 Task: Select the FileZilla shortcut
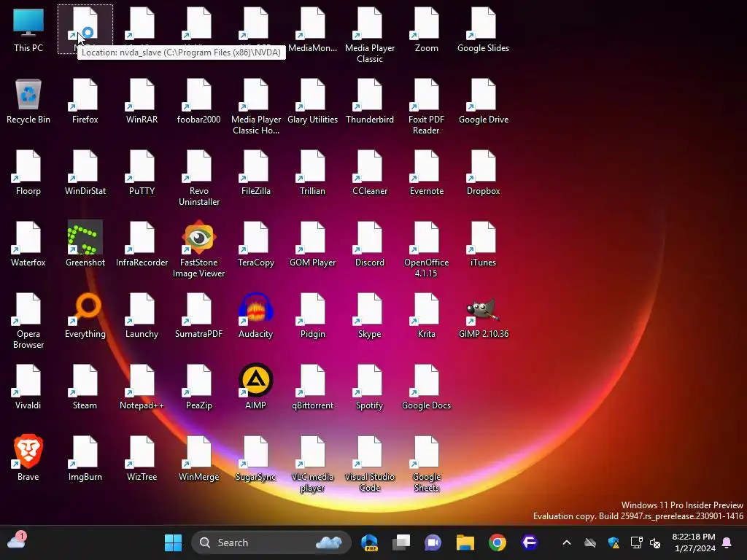coord(255,173)
